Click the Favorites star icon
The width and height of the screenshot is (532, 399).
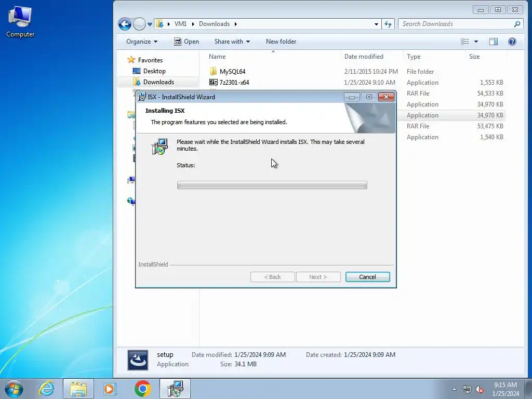[x=131, y=60]
